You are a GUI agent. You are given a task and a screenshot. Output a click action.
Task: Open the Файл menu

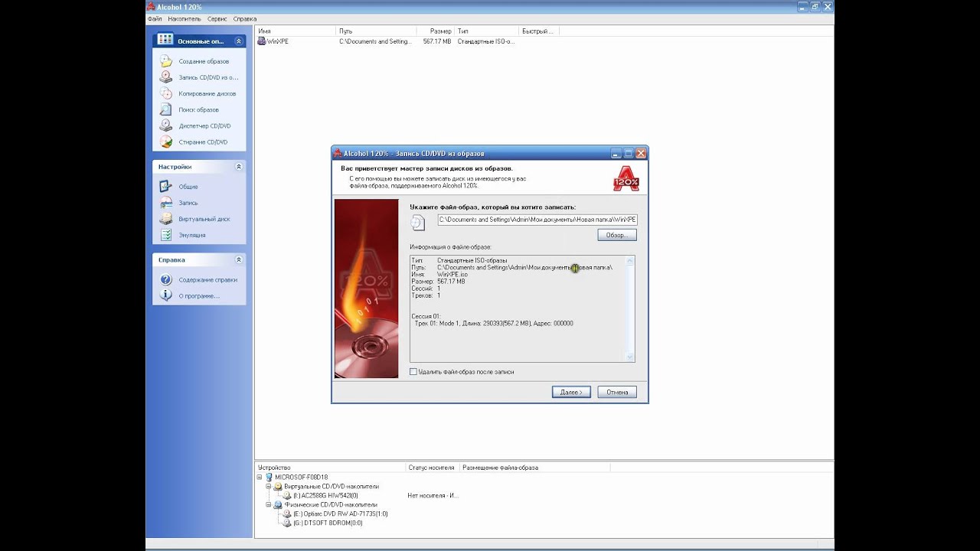pyautogui.click(x=154, y=18)
